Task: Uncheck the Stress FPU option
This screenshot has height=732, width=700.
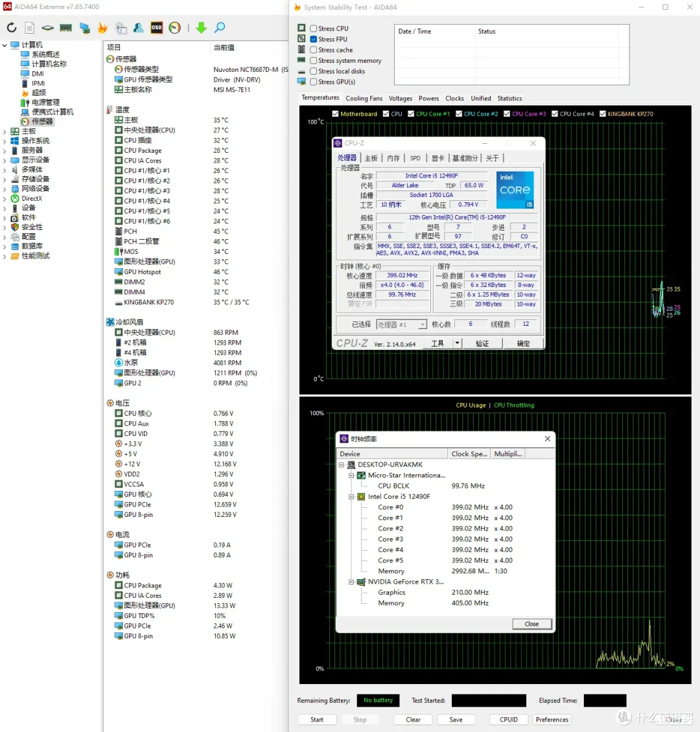Action: [x=313, y=40]
